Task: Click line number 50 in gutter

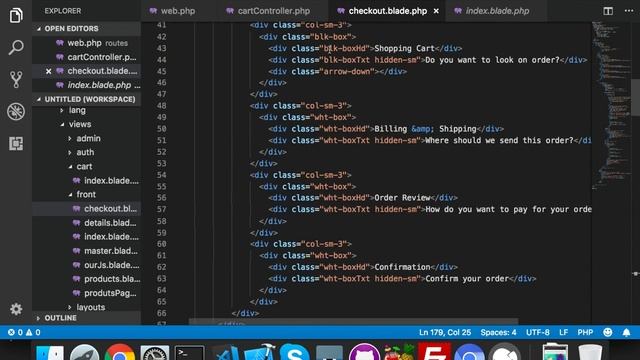Action: click(162, 129)
